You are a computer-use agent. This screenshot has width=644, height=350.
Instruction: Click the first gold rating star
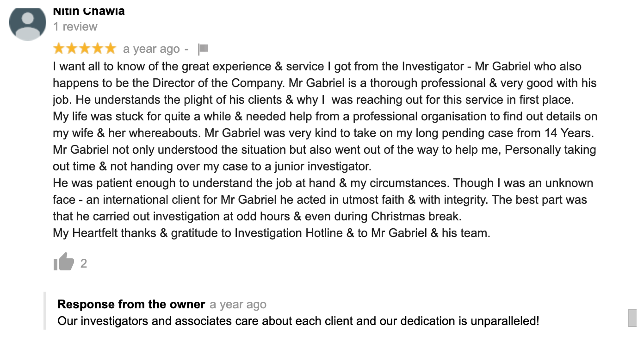coord(59,48)
